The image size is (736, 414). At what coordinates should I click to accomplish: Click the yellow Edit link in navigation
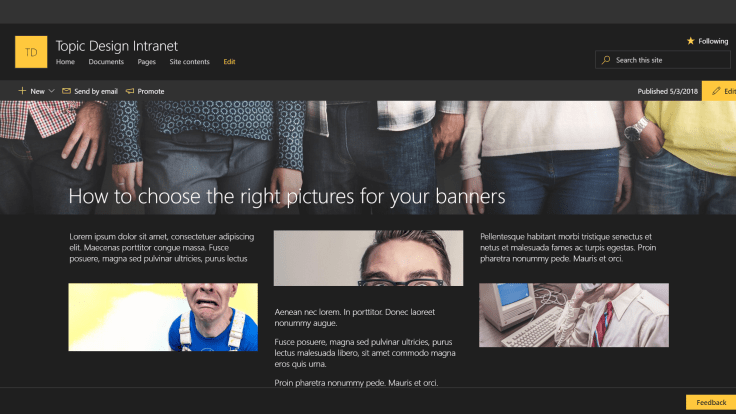[229, 62]
